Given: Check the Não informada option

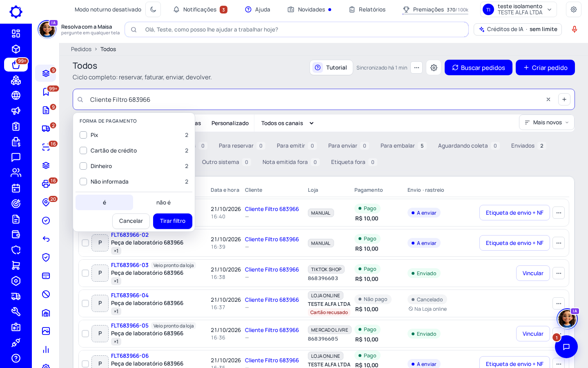Looking at the screenshot, I should tap(83, 182).
